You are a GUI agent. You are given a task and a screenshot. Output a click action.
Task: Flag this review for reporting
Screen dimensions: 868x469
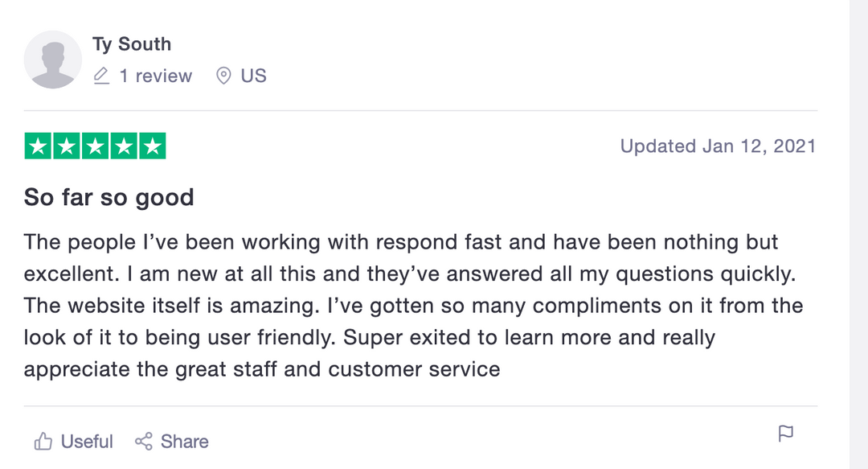pos(786,434)
